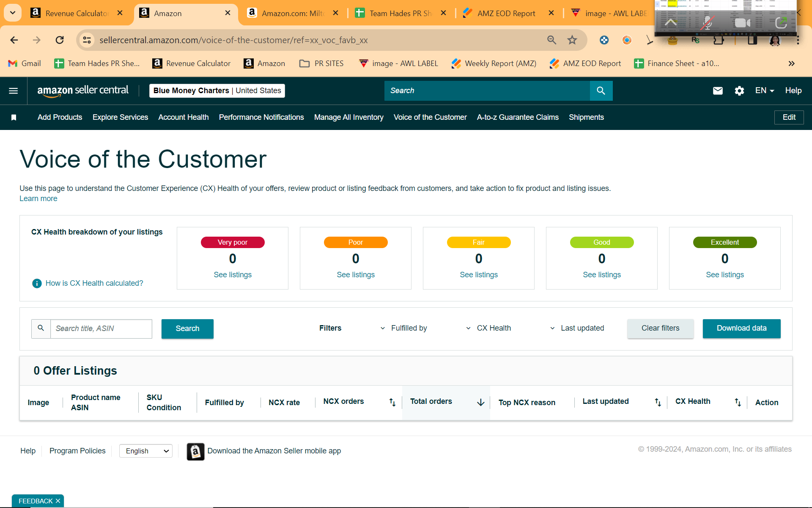Go back with the browser back arrow
This screenshot has height=508, width=812.
(x=14, y=40)
